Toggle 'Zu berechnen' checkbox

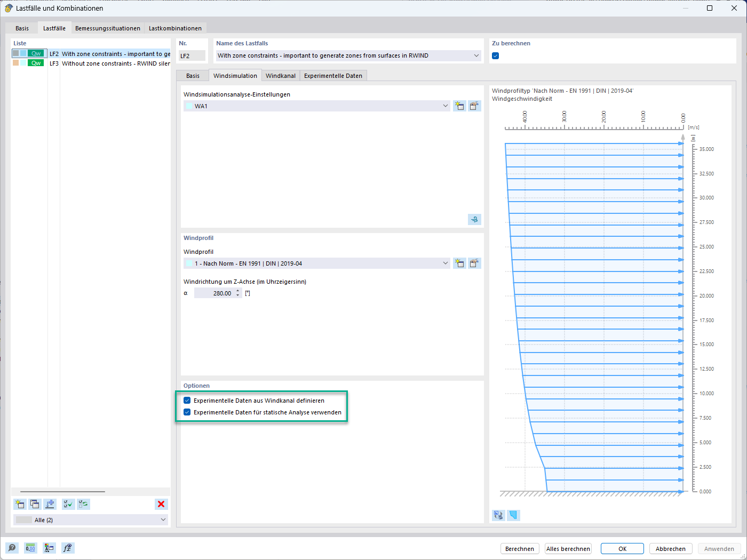coord(495,55)
